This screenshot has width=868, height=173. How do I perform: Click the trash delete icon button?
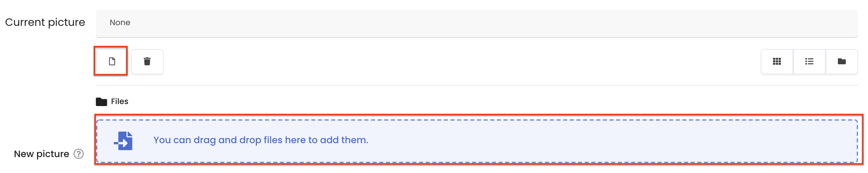[147, 61]
